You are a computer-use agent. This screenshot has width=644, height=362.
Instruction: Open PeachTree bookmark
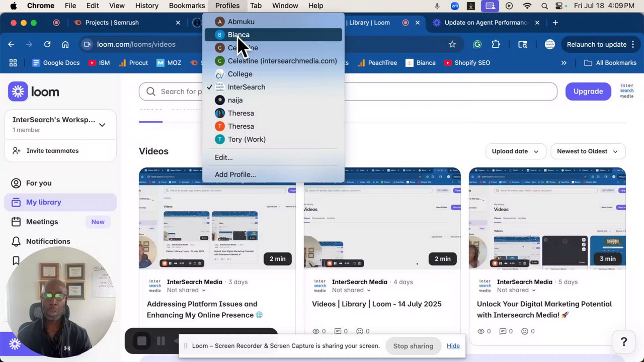377,63
